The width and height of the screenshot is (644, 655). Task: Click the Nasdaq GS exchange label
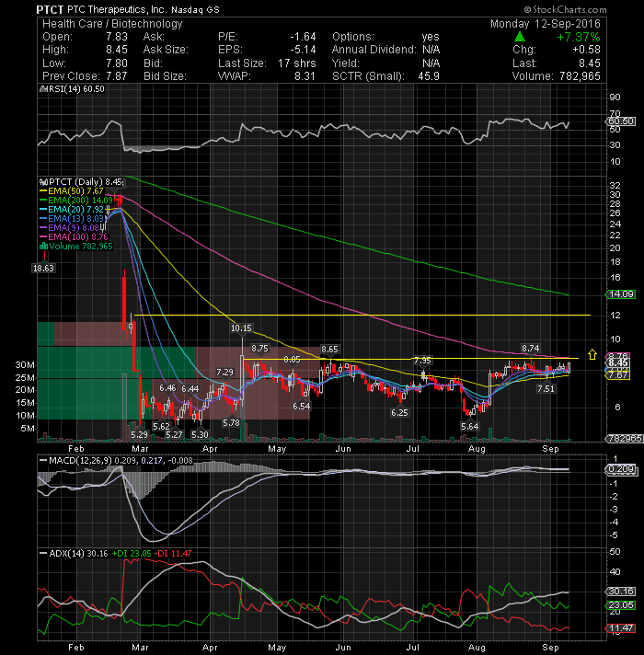pyautogui.click(x=195, y=9)
